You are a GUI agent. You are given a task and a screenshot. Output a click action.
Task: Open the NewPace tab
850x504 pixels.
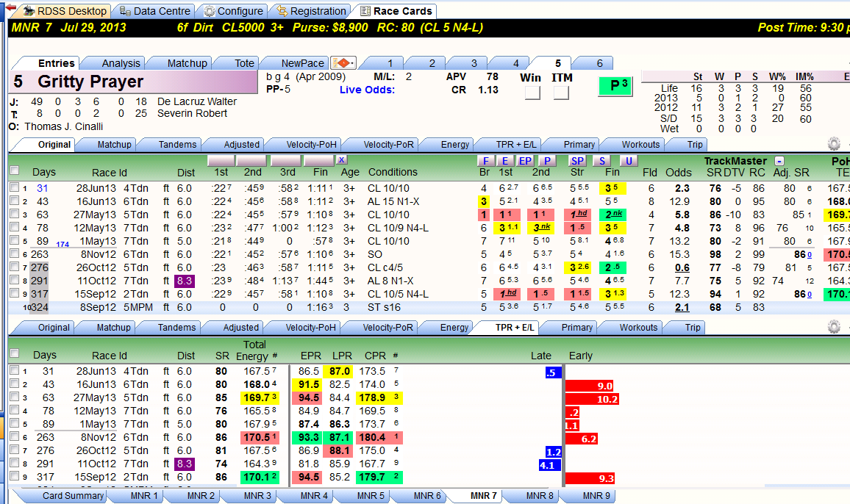click(302, 63)
